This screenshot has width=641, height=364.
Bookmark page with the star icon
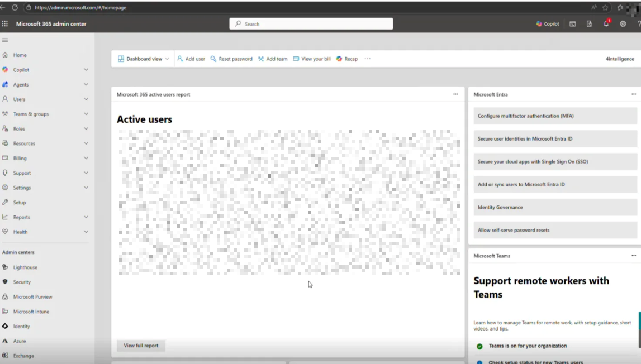click(x=605, y=7)
